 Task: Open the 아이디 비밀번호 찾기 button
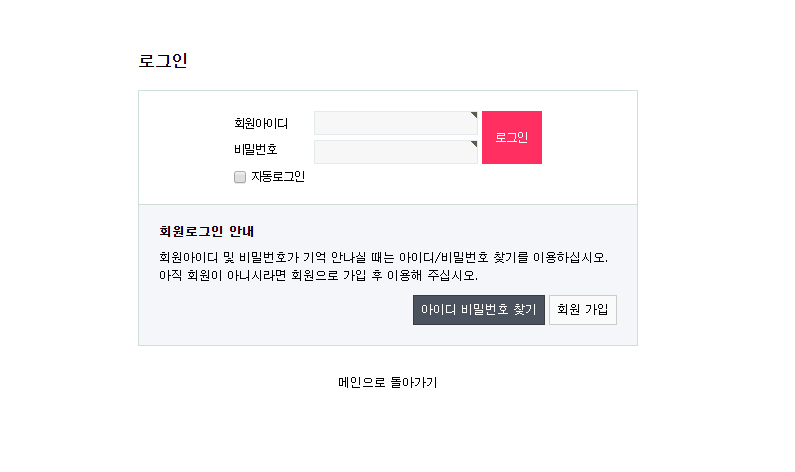[x=479, y=310]
